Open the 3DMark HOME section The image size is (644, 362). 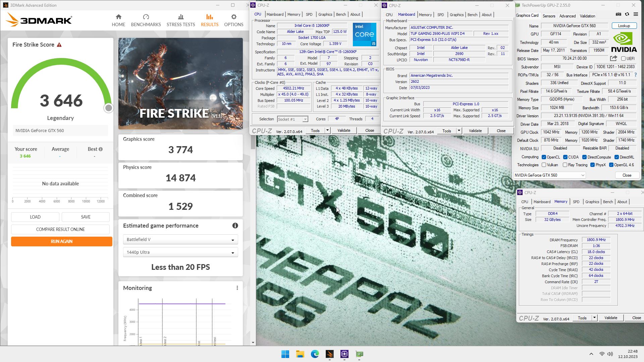click(118, 20)
